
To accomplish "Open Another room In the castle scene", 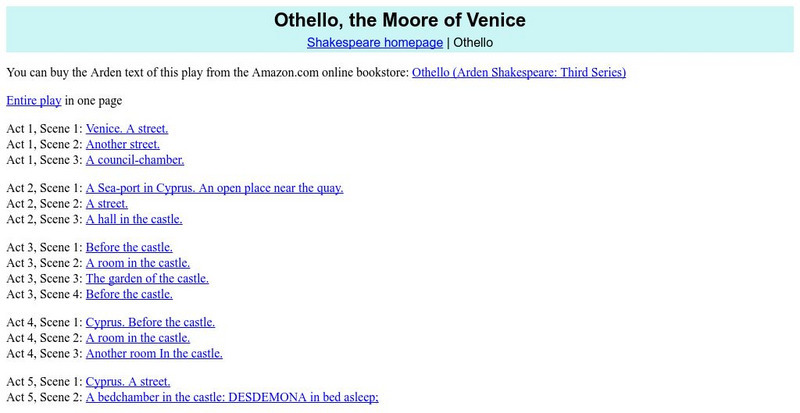I will coord(154,353).
